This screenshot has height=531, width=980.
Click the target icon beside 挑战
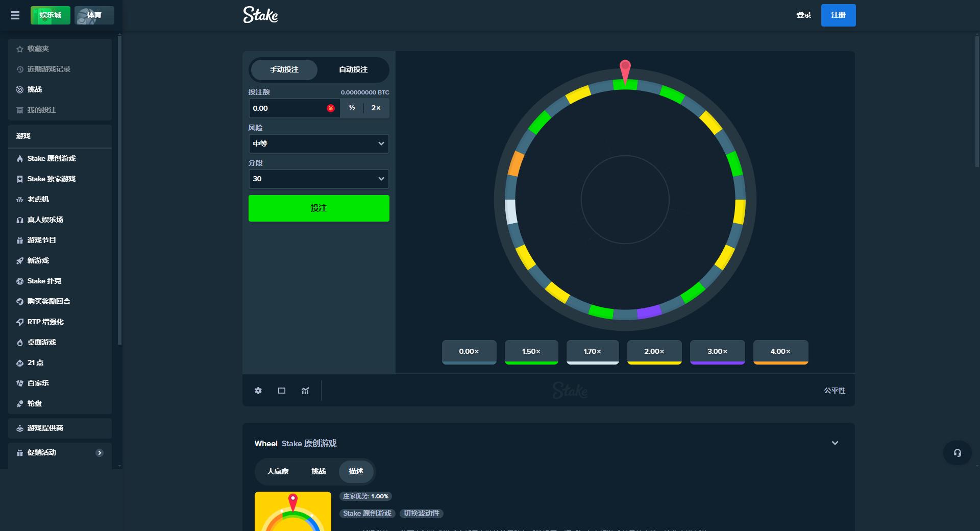coord(20,90)
